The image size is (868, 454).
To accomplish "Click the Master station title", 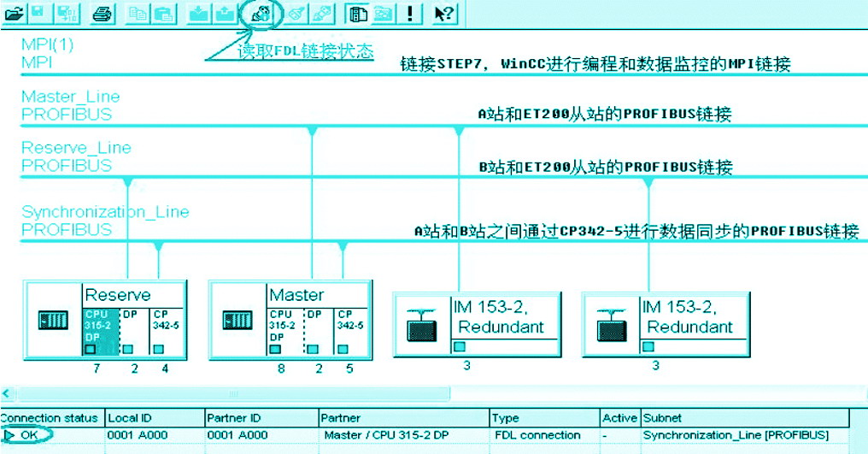I will coord(296,295).
